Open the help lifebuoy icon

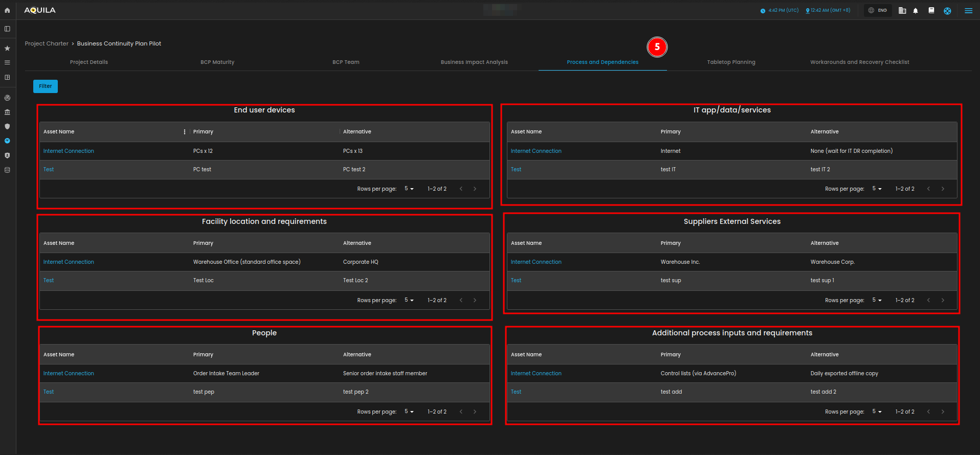pos(947,11)
